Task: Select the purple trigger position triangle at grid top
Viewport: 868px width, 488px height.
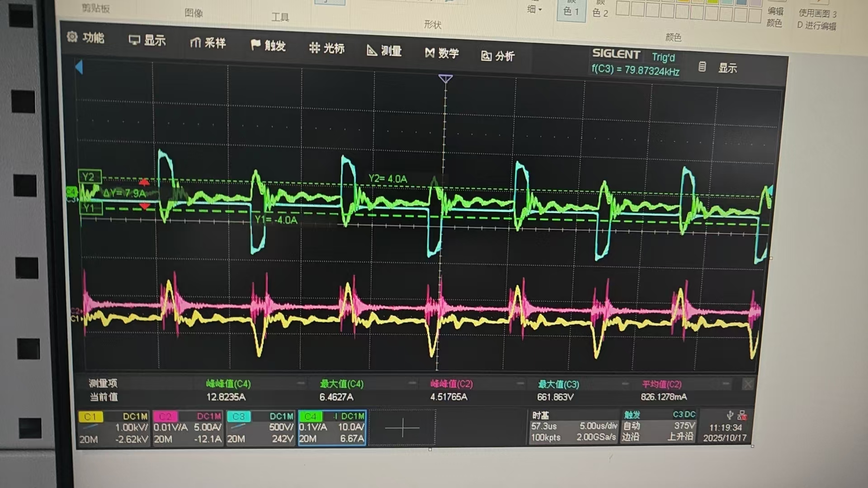Action: 445,79
